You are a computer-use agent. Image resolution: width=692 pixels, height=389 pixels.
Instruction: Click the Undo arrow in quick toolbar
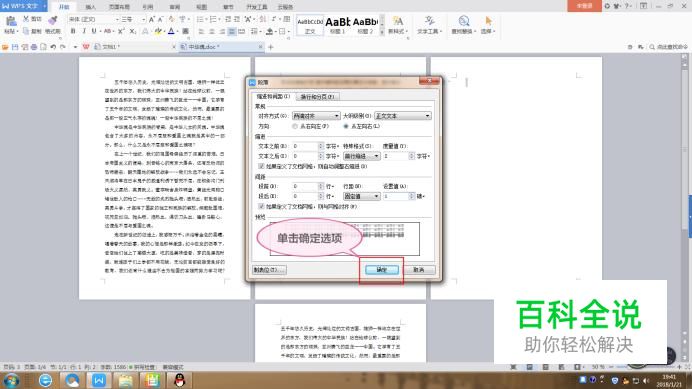point(53,47)
